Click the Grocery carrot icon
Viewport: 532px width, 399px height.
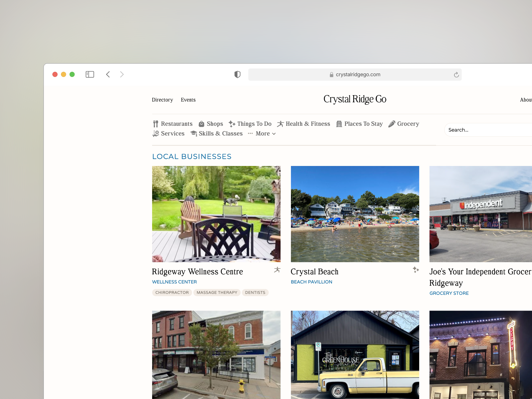click(392, 124)
